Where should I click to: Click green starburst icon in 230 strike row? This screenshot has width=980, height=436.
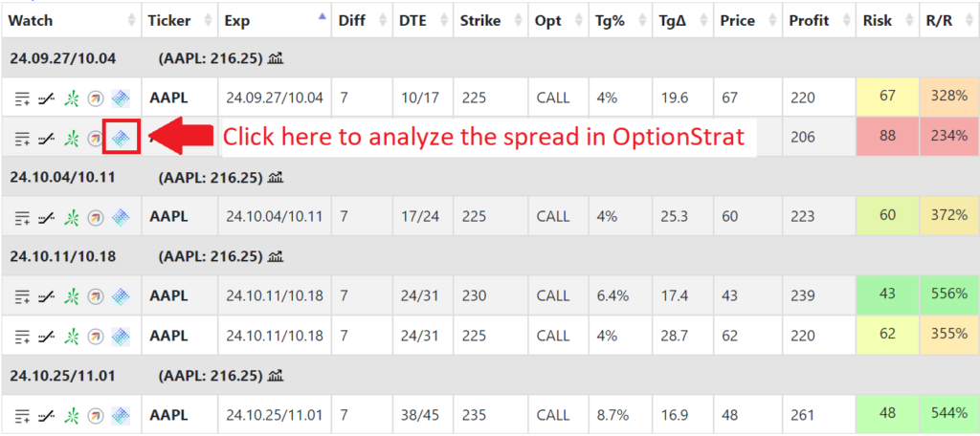click(73, 296)
